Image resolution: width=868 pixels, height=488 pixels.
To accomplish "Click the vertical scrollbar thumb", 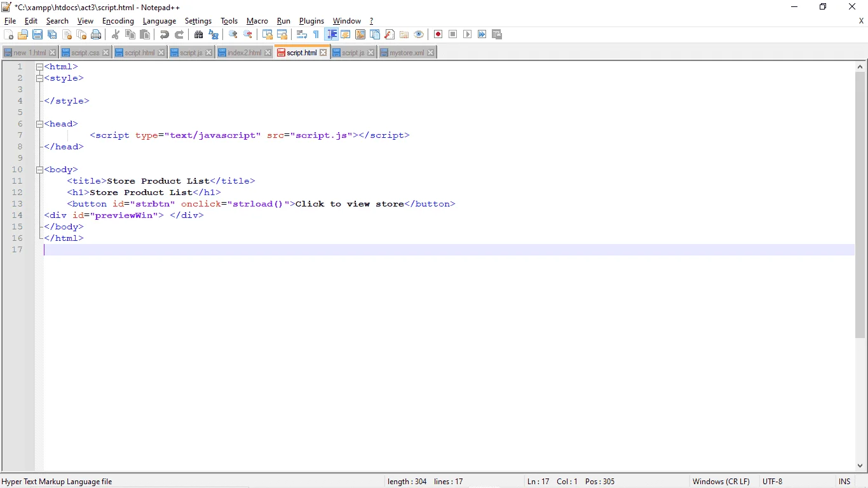I will coord(861,205).
